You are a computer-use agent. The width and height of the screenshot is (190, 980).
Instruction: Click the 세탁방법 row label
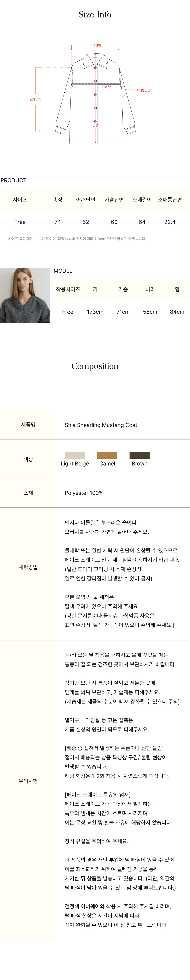28,567
